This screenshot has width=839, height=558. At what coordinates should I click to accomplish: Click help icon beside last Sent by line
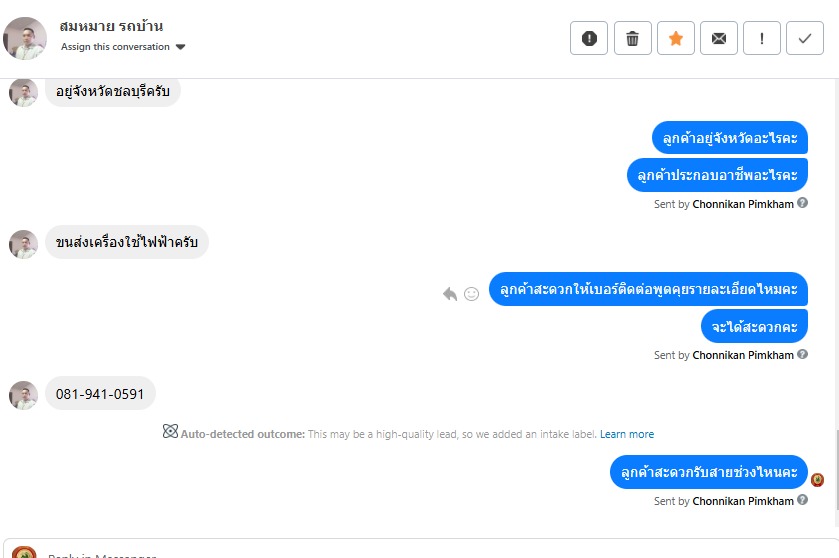point(802,500)
